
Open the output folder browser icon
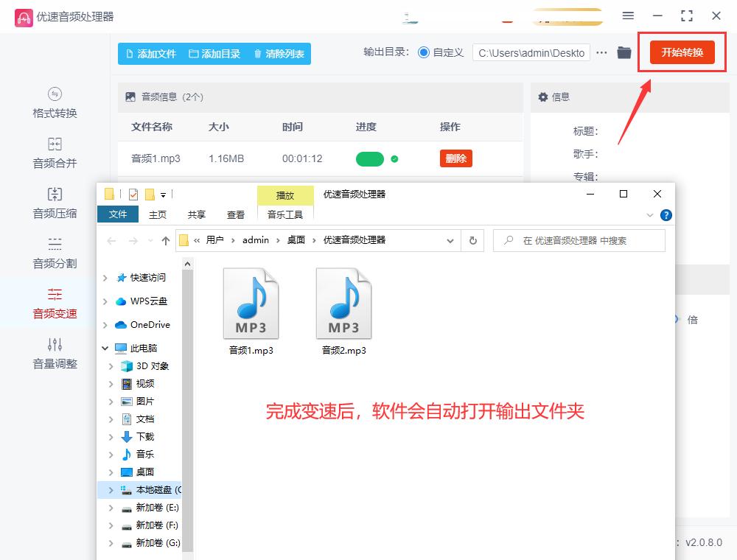[x=623, y=52]
